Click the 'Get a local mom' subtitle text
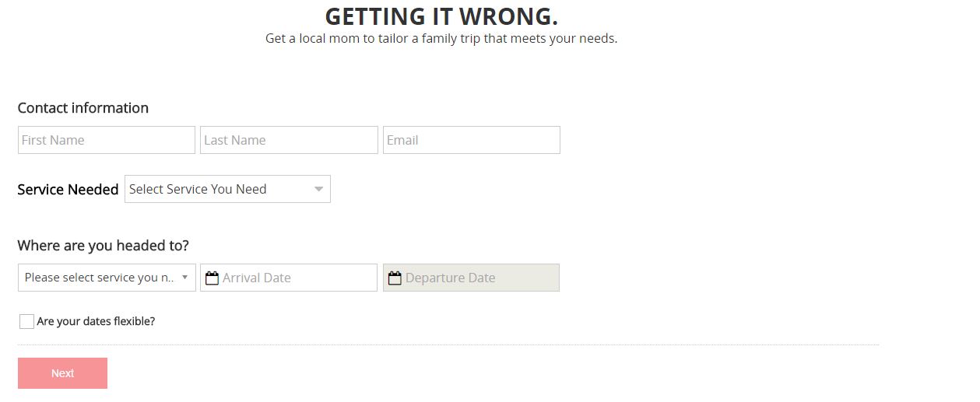 [441, 38]
